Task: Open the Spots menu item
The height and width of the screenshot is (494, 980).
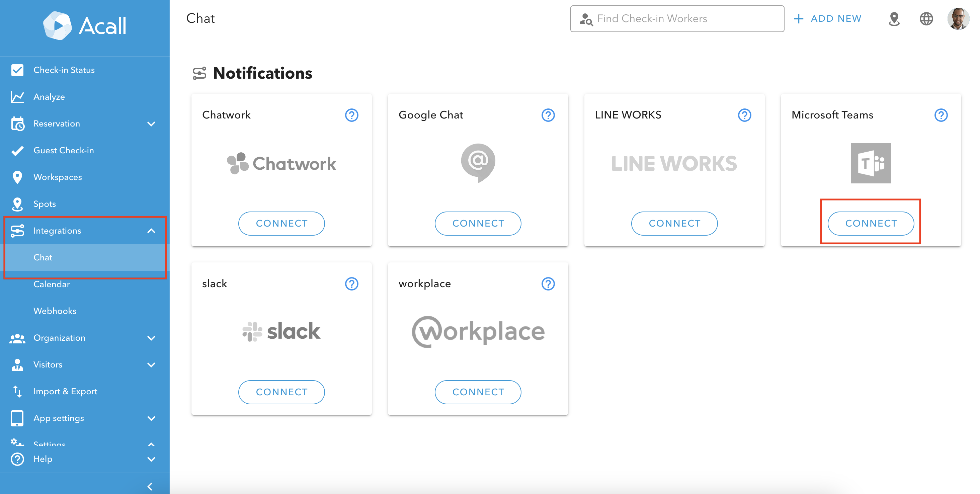Action: 85,204
